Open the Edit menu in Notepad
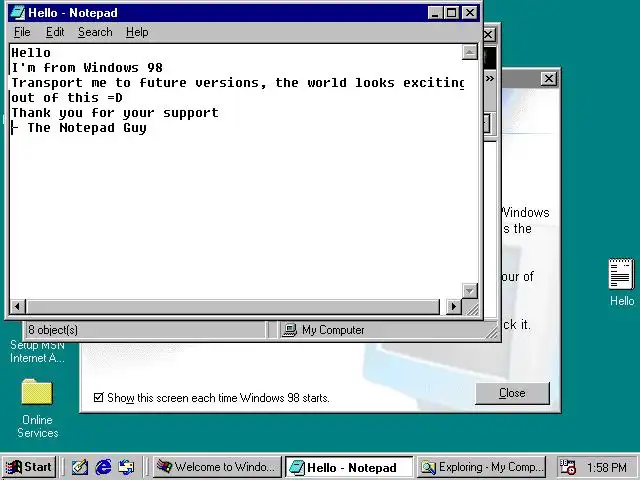 click(x=55, y=32)
